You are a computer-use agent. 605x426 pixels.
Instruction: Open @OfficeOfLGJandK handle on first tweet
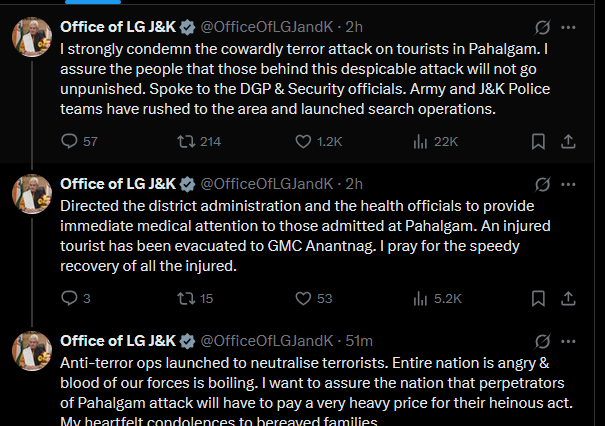(x=268, y=27)
